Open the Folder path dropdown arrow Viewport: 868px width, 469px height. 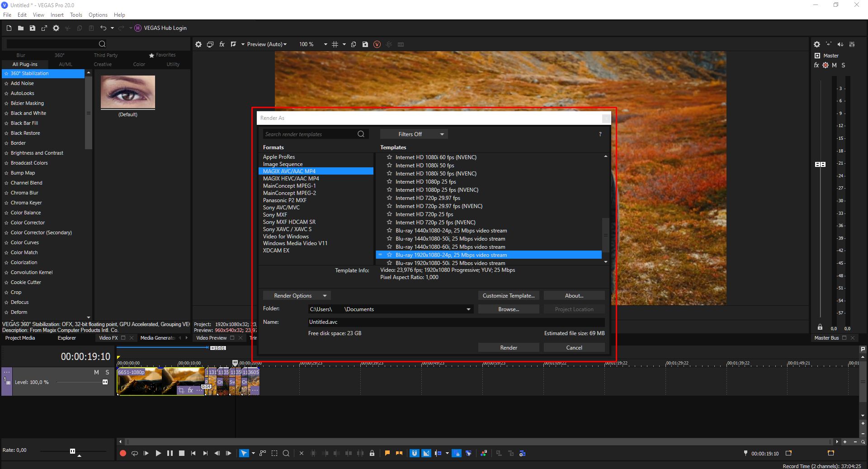click(x=468, y=309)
